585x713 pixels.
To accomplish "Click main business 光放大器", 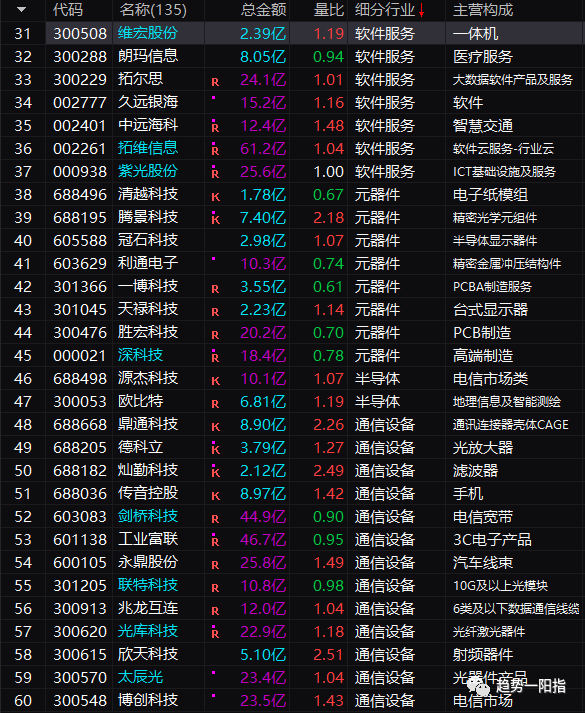I will pos(483,448).
